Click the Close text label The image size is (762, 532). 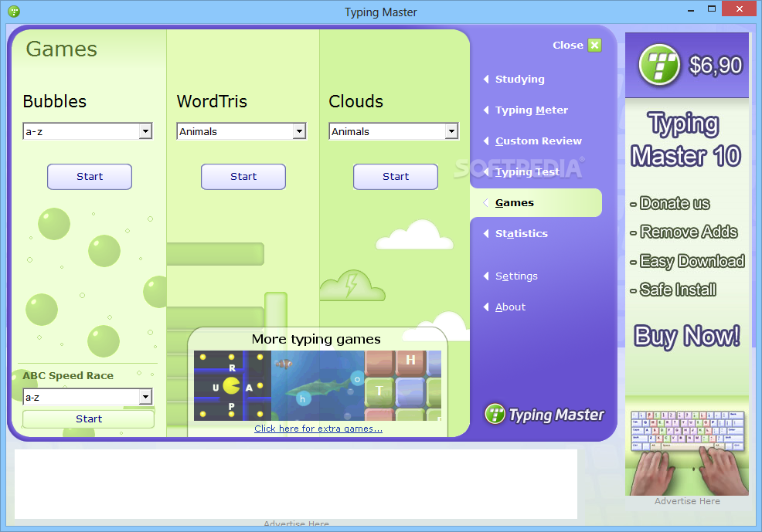pyautogui.click(x=567, y=45)
